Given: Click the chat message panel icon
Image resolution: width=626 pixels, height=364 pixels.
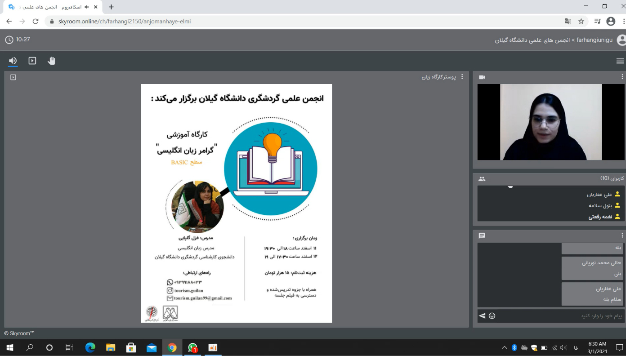Looking at the screenshot, I should point(482,235).
